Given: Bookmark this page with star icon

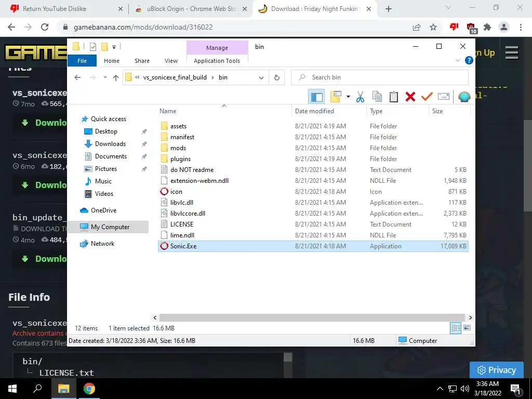Looking at the screenshot, I should click(433, 27).
